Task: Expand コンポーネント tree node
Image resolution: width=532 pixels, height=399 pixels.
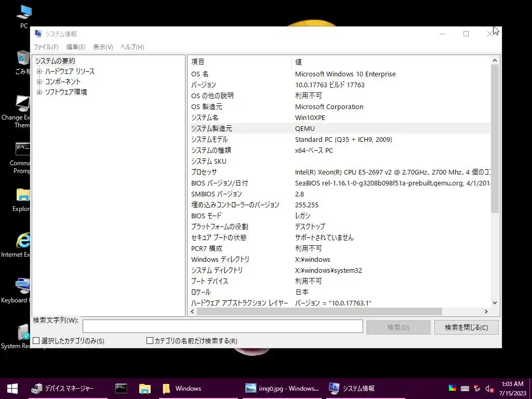Action: tap(39, 82)
